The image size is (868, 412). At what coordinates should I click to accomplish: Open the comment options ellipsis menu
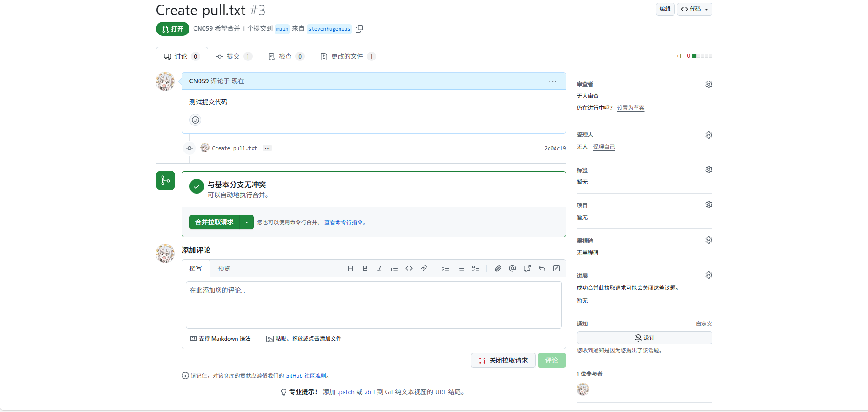(553, 81)
